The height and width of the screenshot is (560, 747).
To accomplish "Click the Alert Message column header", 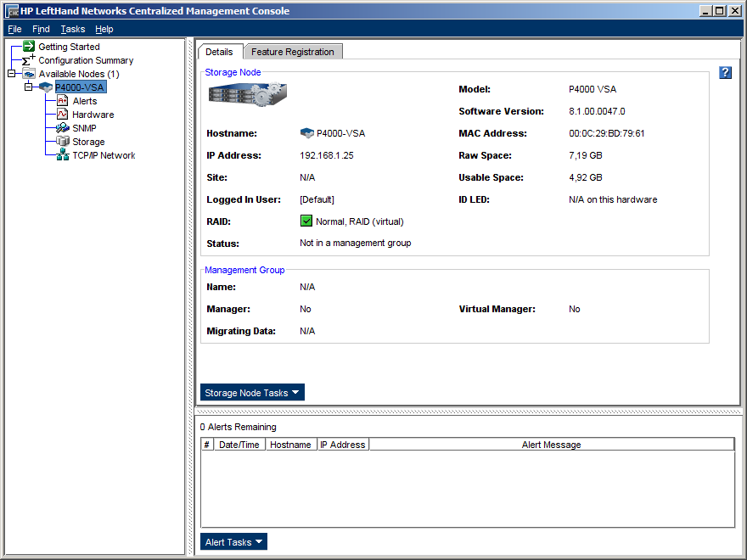I will (551, 445).
